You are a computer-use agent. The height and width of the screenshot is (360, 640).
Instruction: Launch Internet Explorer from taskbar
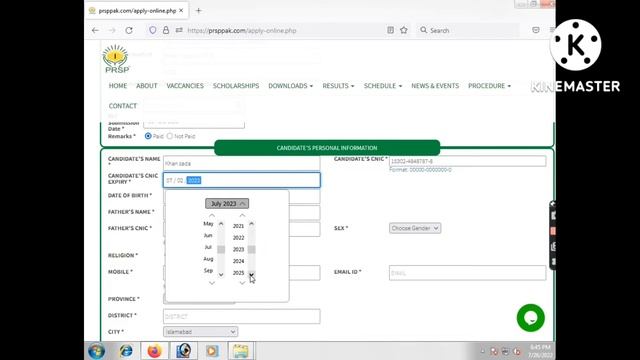point(126,351)
